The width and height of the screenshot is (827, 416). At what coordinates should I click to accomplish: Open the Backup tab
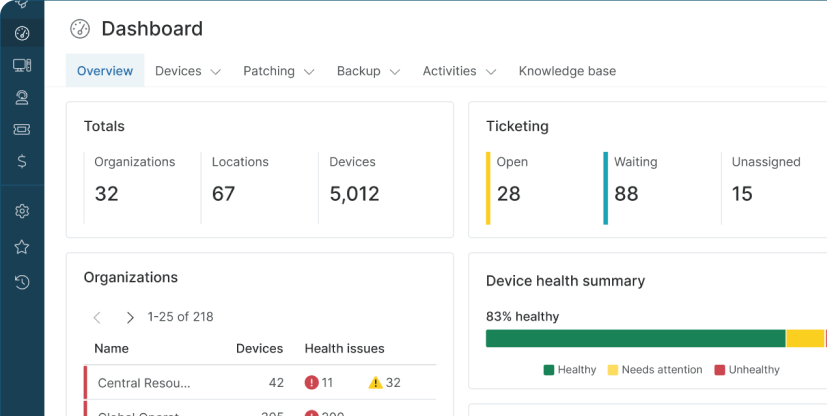359,71
